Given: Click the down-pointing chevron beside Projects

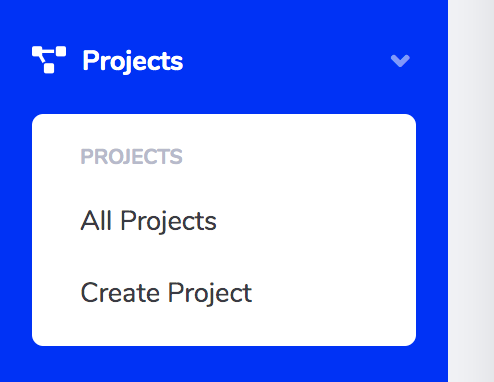Looking at the screenshot, I should 400,61.
